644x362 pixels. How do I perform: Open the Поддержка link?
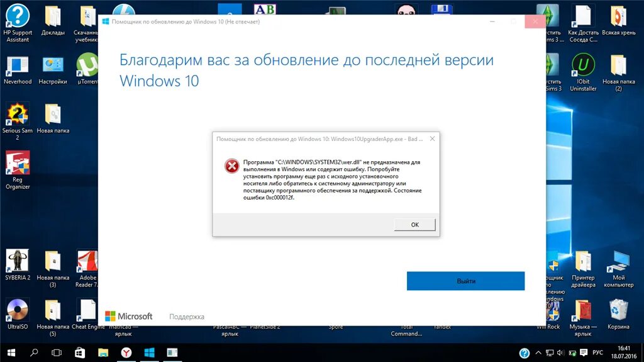coord(186,316)
